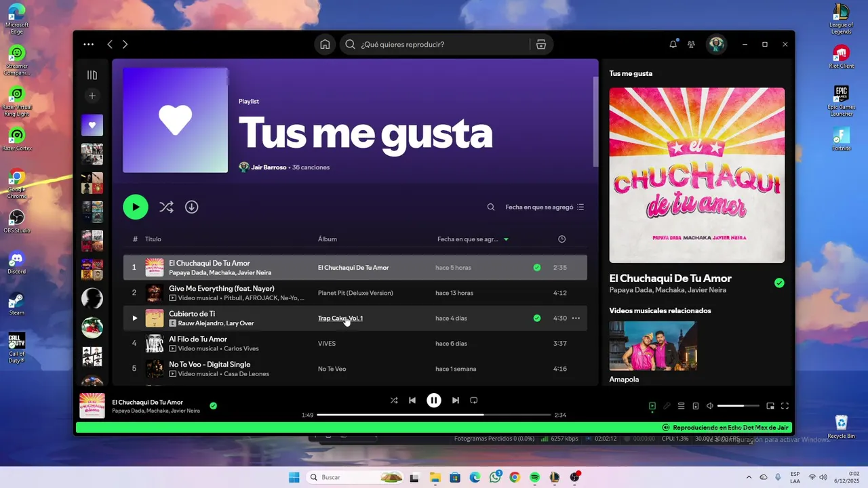This screenshot has width=868, height=488.
Task: Adjust the volume slider
Action: pyautogui.click(x=739, y=406)
